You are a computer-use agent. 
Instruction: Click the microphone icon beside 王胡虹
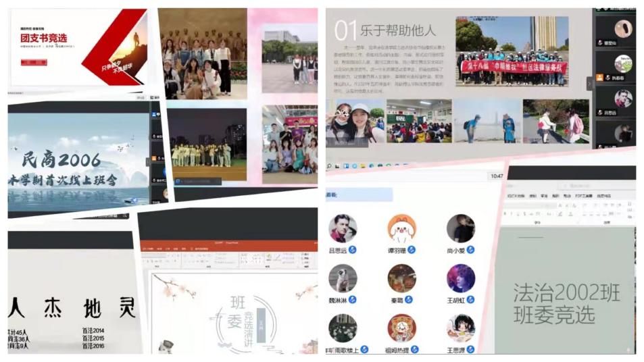470,299
